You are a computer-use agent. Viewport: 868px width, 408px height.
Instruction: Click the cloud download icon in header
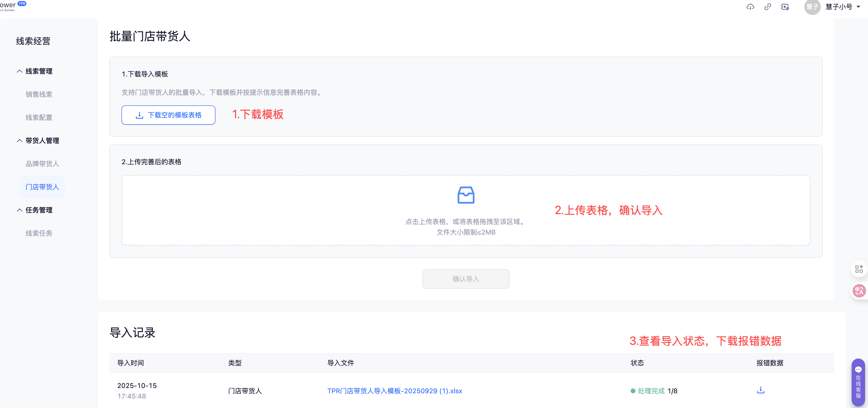[x=750, y=7]
